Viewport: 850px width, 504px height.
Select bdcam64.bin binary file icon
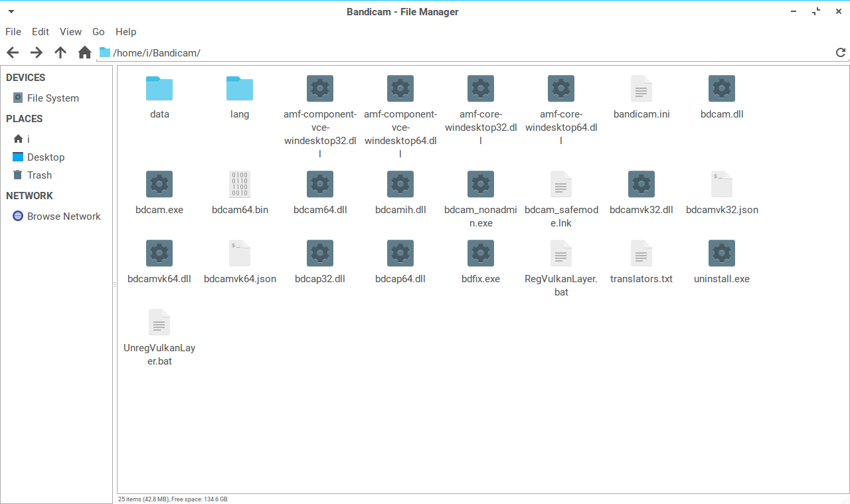[240, 184]
